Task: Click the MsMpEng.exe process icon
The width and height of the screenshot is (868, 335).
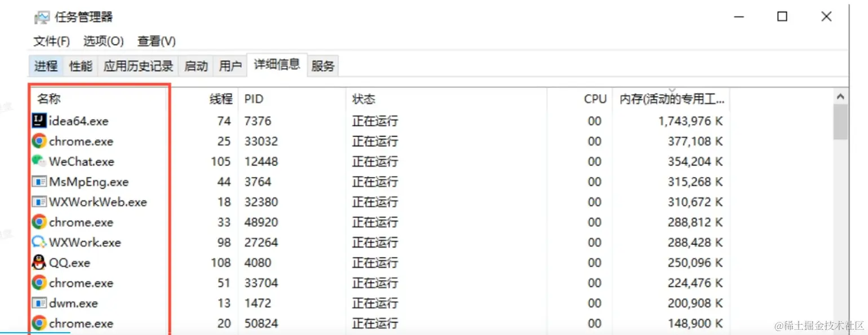Action: click(39, 182)
